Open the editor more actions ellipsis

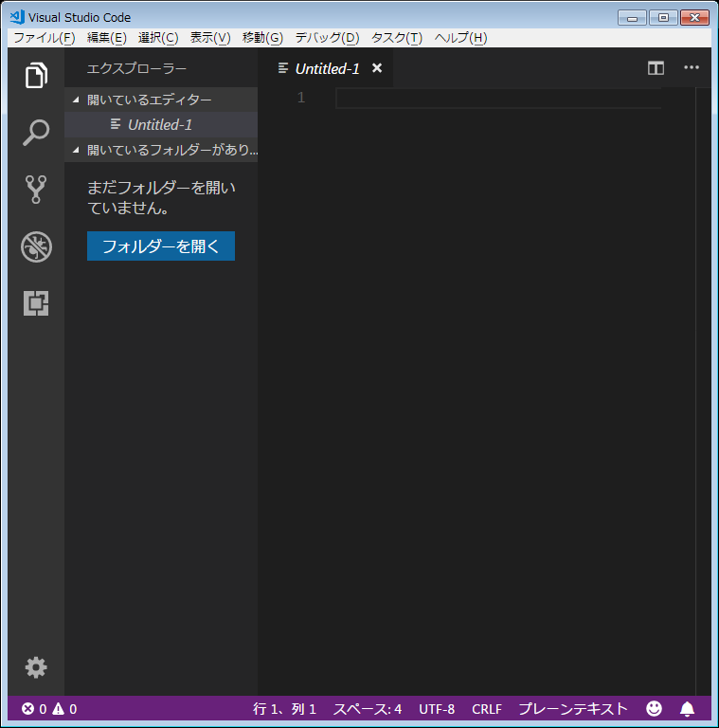(692, 68)
